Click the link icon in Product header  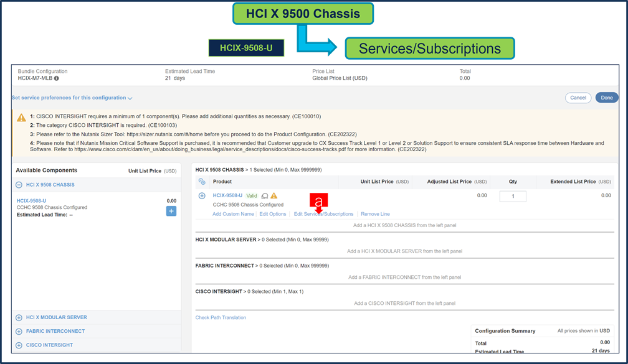[202, 182]
